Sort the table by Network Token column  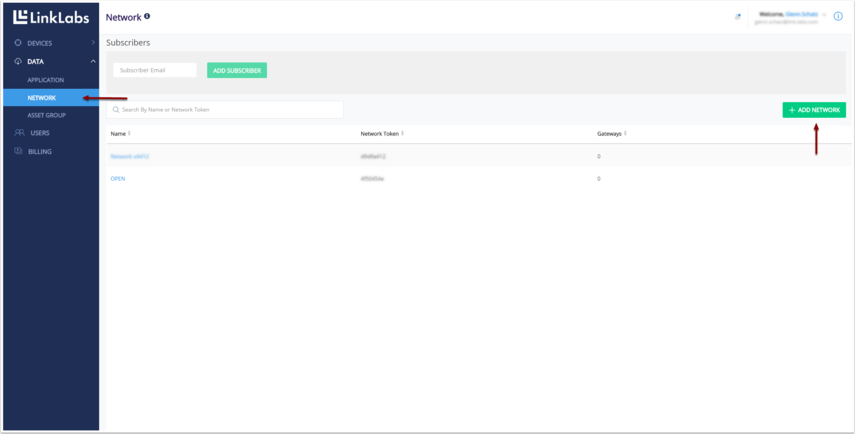click(402, 133)
